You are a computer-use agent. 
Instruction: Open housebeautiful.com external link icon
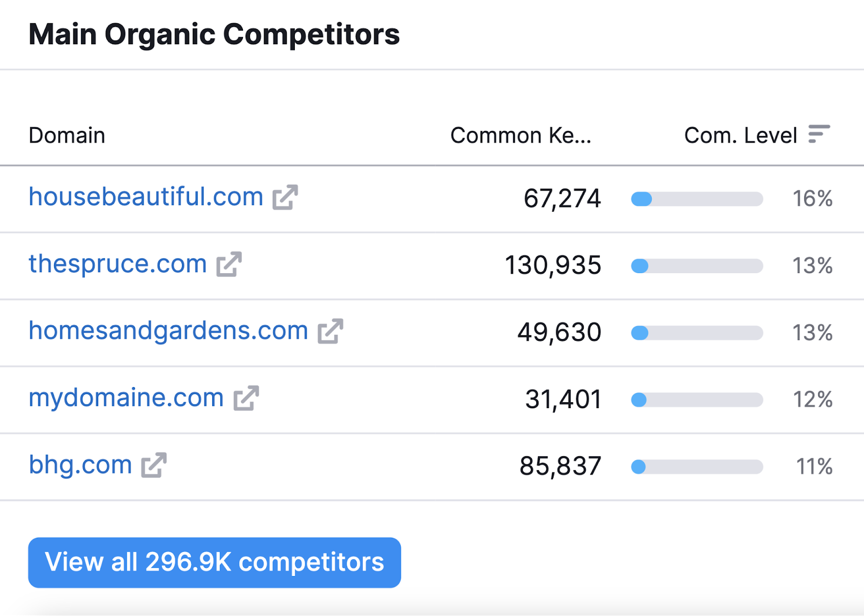coord(285,198)
